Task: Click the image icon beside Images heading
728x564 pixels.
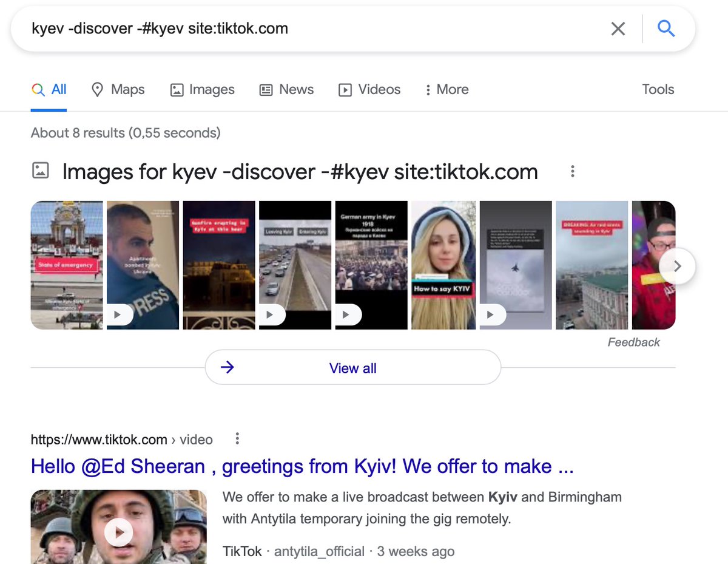Action: click(40, 171)
